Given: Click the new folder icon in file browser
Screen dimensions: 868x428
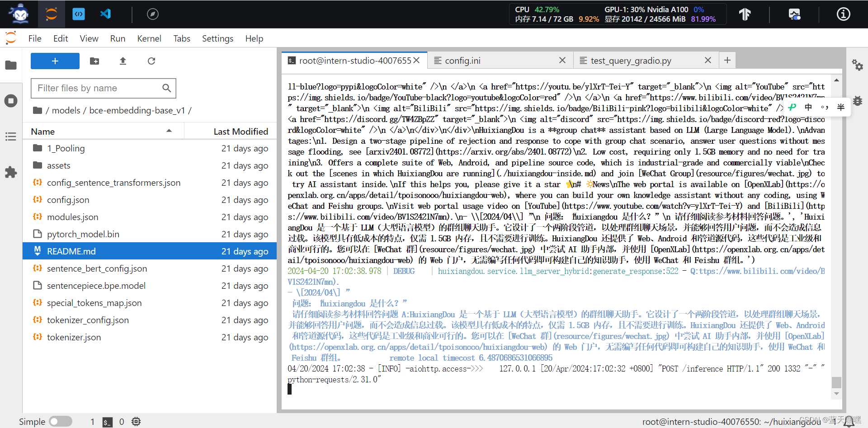Looking at the screenshot, I should click(94, 61).
